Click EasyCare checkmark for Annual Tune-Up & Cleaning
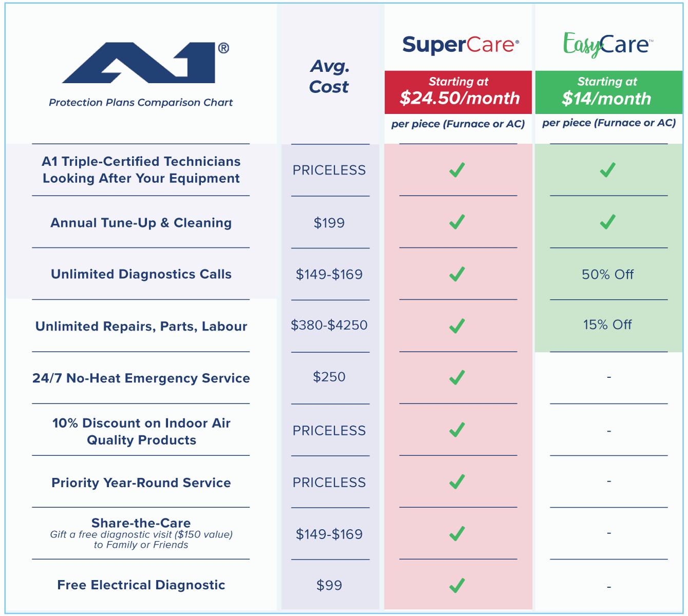The image size is (688, 616). pos(608,222)
